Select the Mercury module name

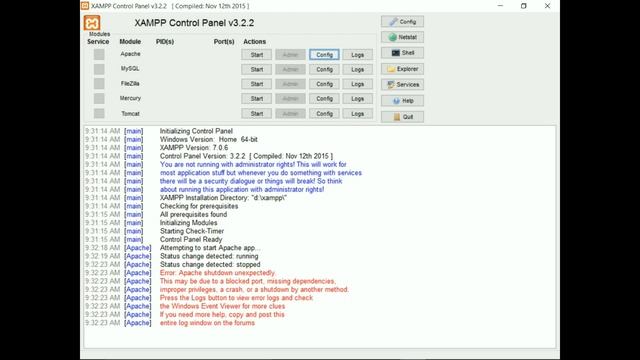point(130,98)
